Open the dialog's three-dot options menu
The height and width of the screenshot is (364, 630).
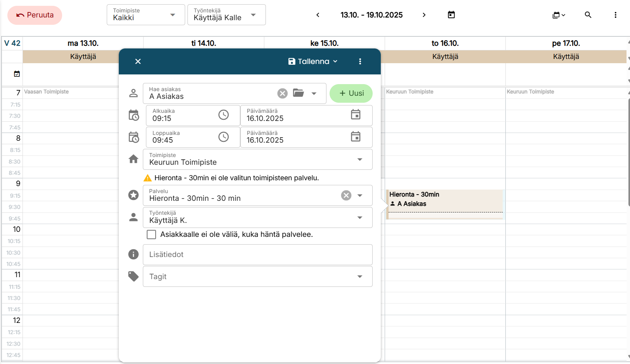360,61
